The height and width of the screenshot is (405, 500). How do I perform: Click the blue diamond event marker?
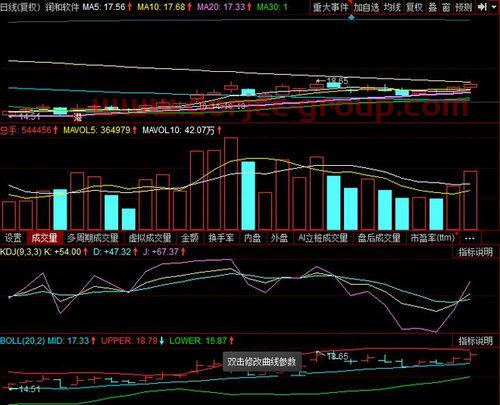pos(351,18)
